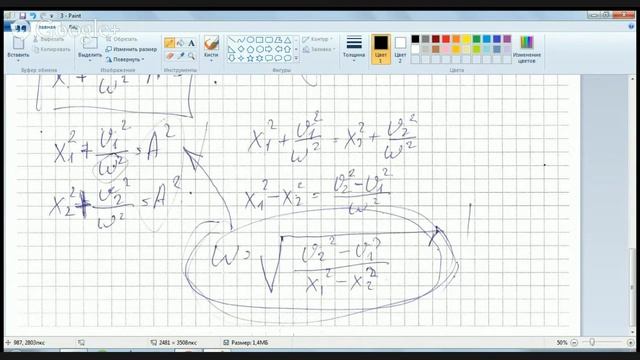Screen dimensions: 640x360
Task: Select the Text tool (A)
Action: [x=191, y=43]
